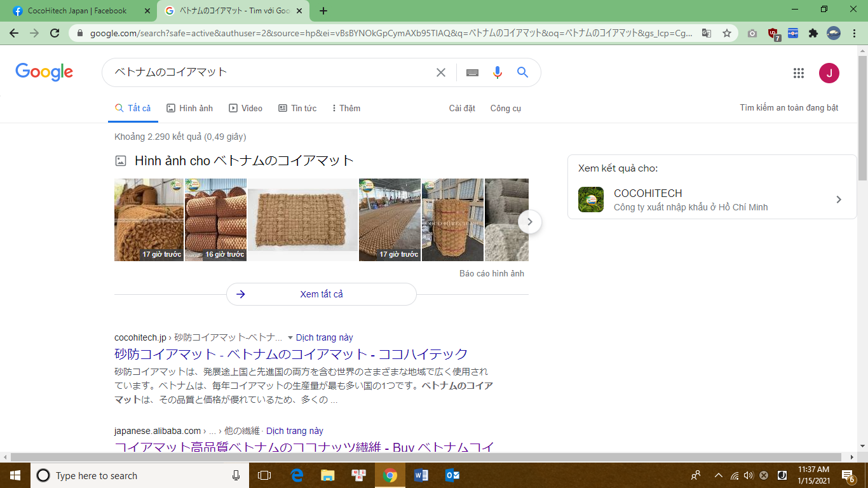Expand hidden system tray icons with the chevron
This screenshot has width=868, height=488.
717,475
